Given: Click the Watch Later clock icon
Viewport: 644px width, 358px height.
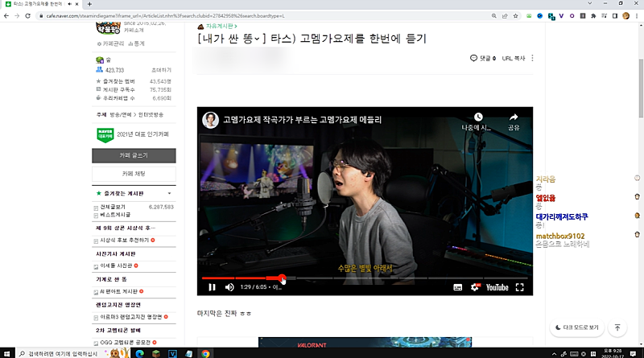Looking at the screenshot, I should tap(478, 117).
